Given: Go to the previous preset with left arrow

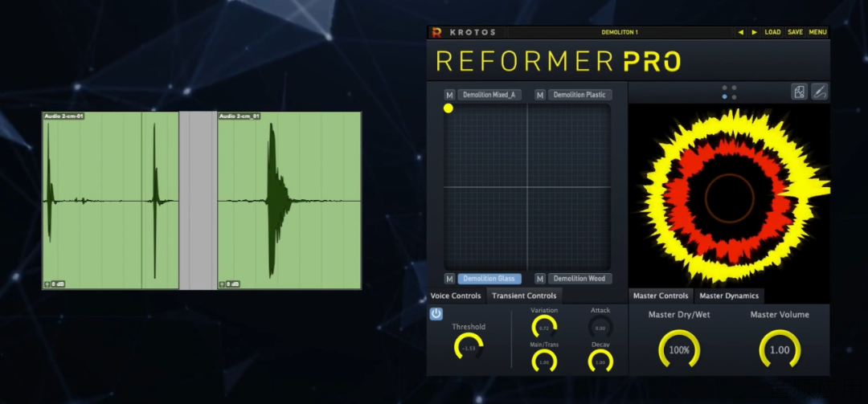Looking at the screenshot, I should (x=741, y=33).
